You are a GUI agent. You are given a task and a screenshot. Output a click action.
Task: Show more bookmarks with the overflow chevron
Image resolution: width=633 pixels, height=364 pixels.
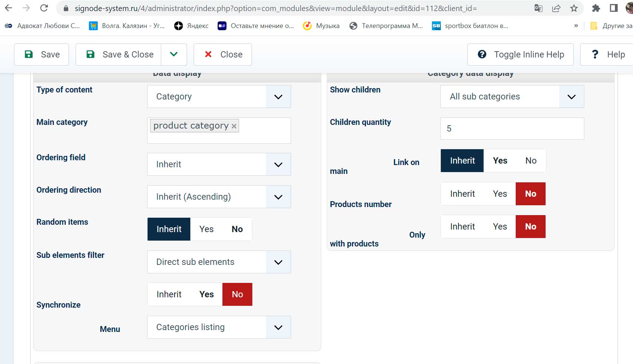(576, 26)
